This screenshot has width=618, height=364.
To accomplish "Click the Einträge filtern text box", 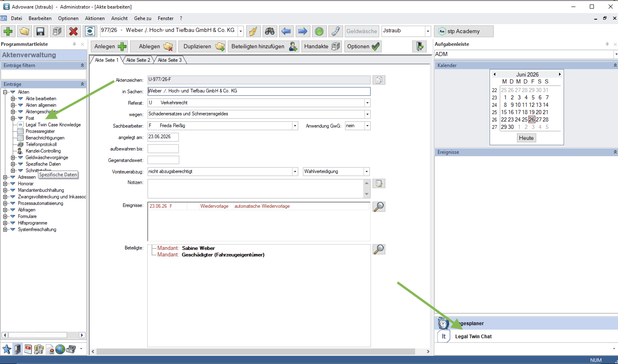I will click(x=43, y=74).
